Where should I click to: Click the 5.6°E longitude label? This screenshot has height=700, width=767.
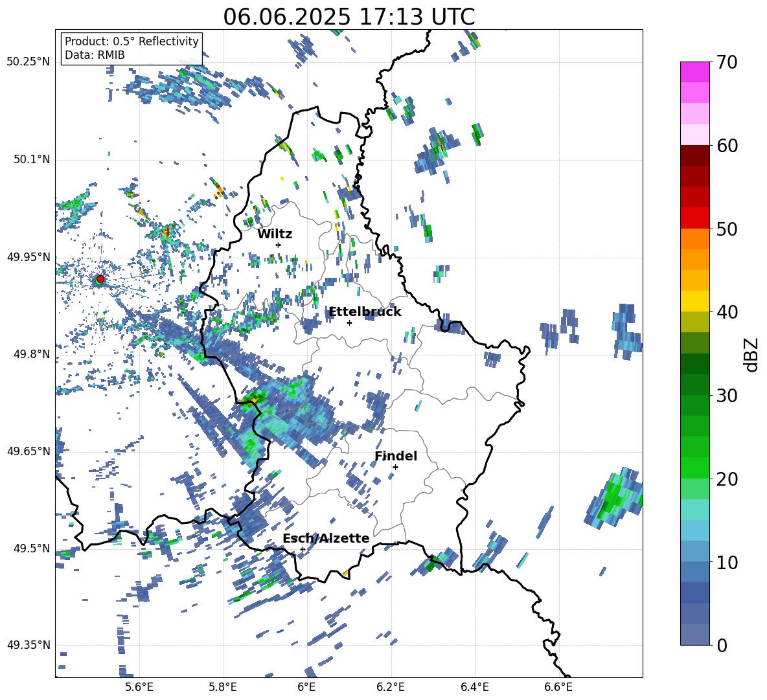[x=139, y=687]
